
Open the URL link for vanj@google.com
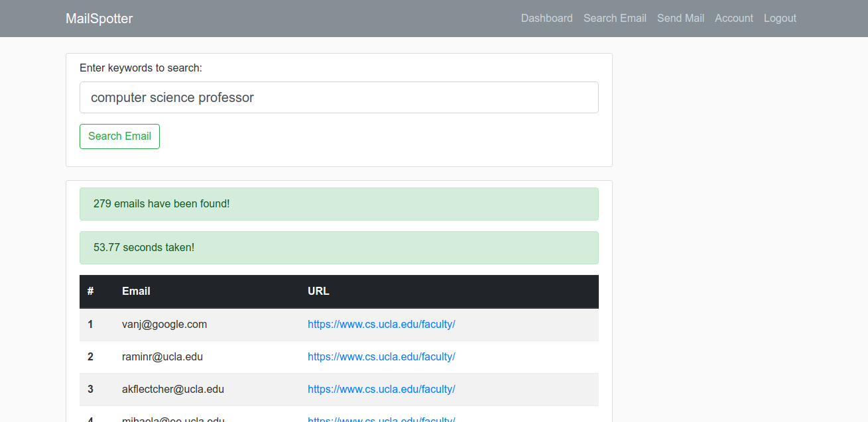381,325
